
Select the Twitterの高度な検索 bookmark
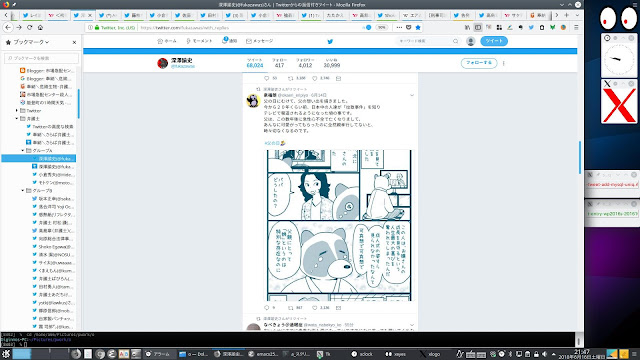pos(50,127)
